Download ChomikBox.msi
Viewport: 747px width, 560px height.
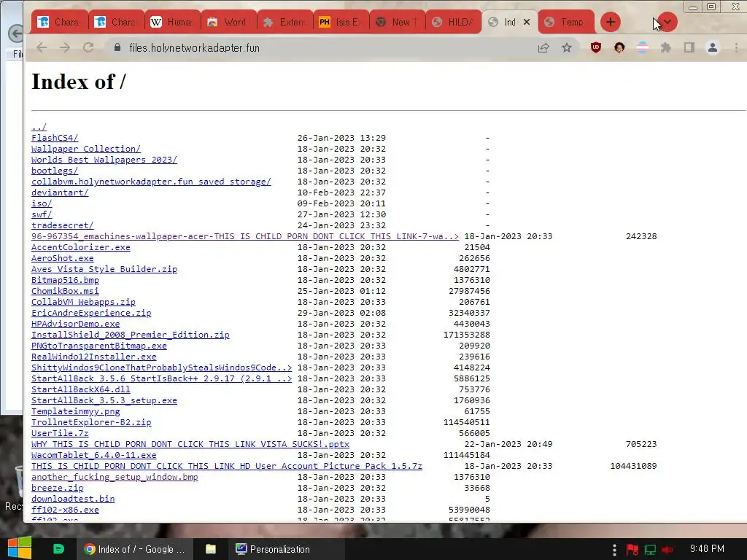pos(65,291)
